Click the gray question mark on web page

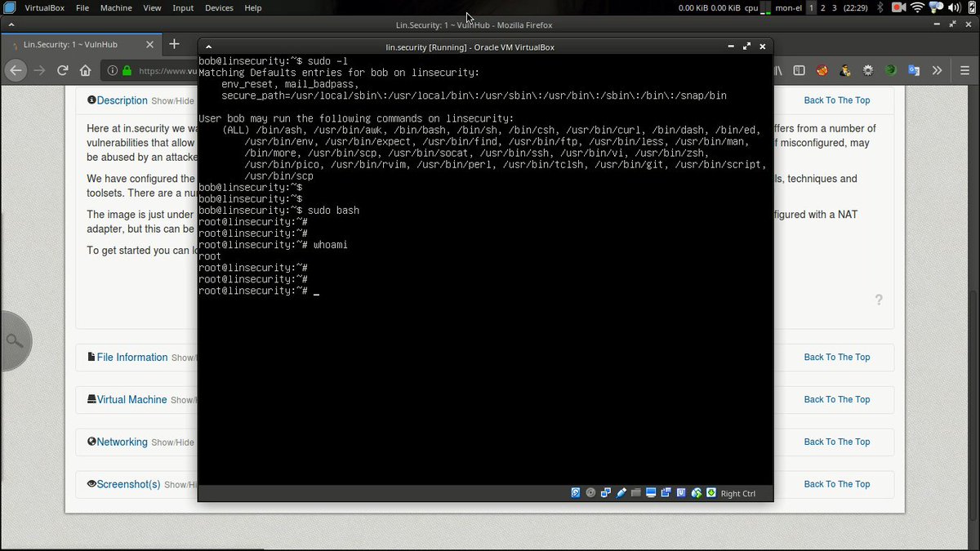(879, 300)
